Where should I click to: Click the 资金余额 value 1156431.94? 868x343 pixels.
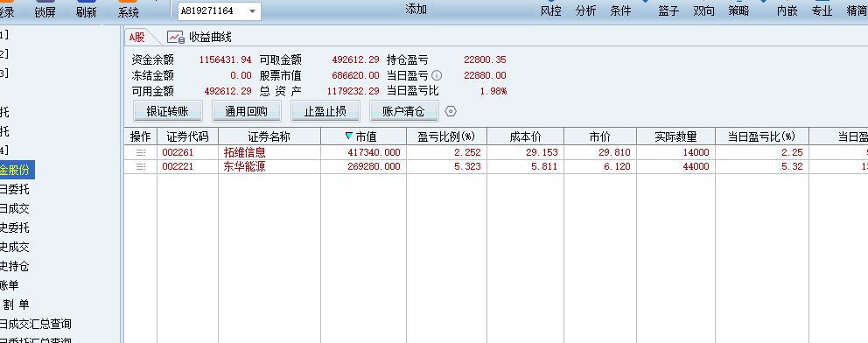pyautogui.click(x=225, y=59)
